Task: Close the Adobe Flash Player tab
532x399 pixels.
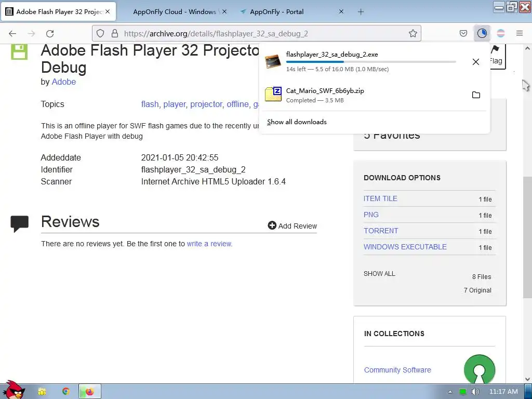Action: 108,11
